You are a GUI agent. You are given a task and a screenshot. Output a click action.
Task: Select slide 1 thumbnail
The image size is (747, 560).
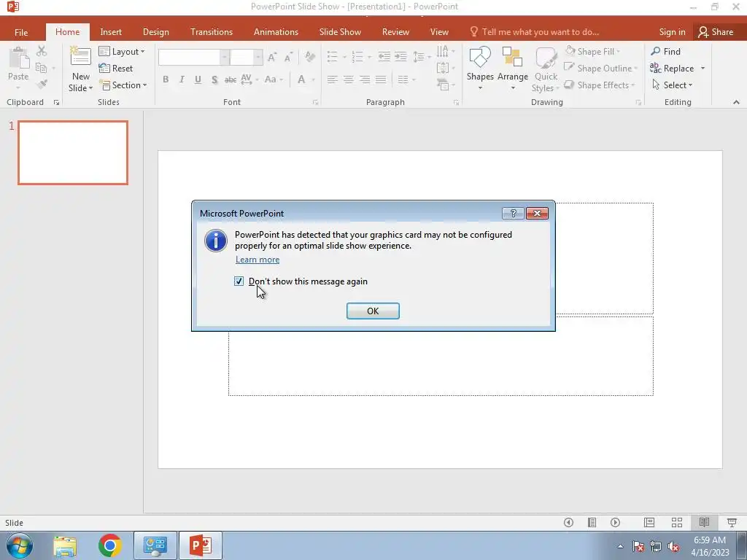click(73, 152)
